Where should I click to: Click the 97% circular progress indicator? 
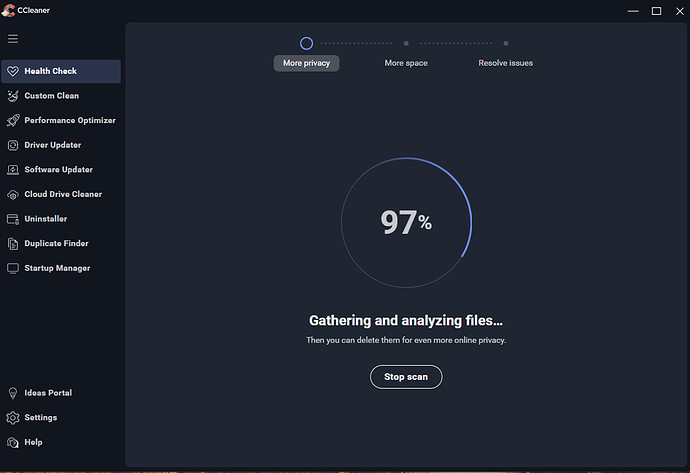[405, 222]
